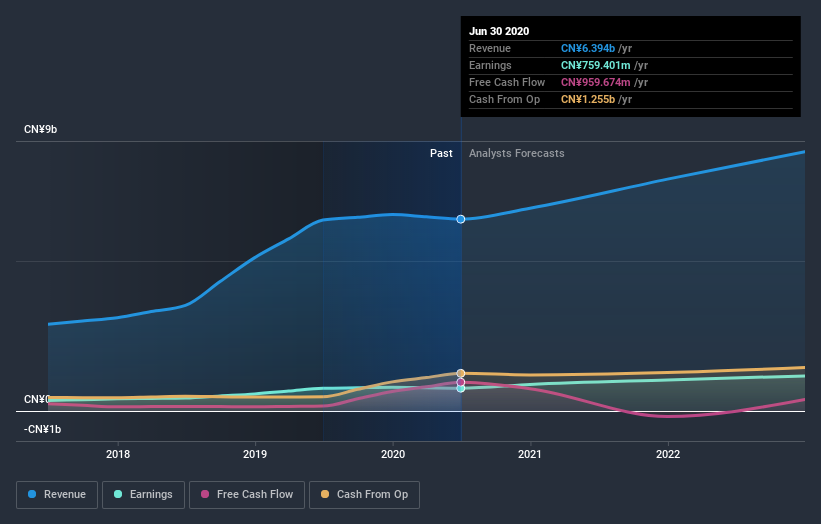Click the 2019 x-axis label
The width and height of the screenshot is (821, 524).
[x=255, y=454]
